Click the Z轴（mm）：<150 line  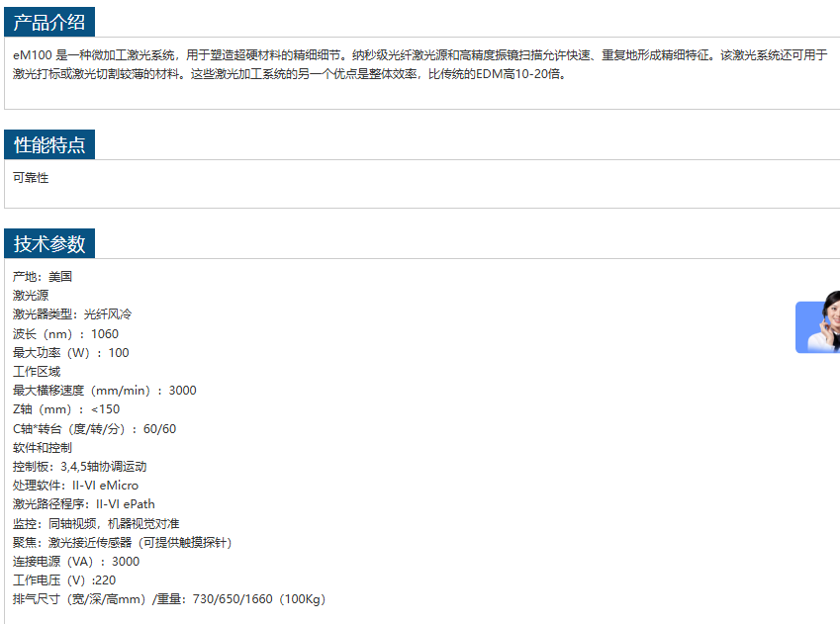point(66,409)
